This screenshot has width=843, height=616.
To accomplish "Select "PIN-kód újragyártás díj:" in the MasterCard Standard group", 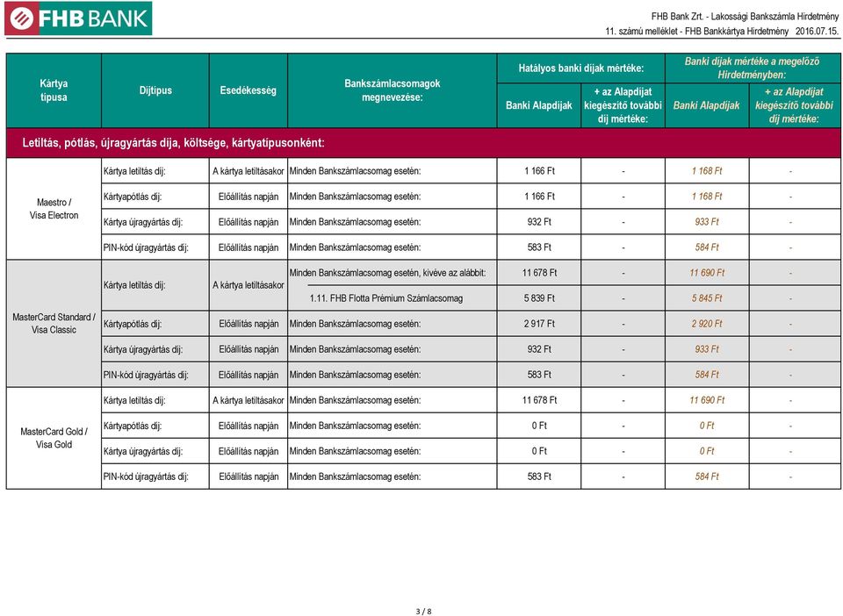I will 146,375.
